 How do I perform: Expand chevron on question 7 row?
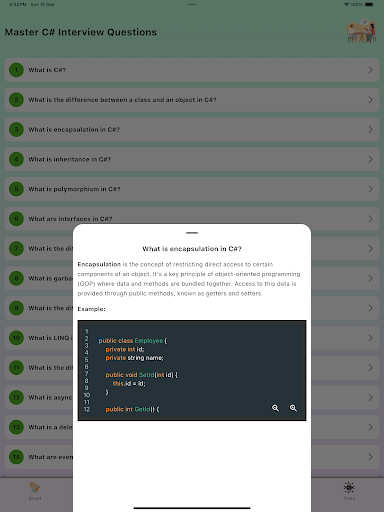tap(370, 249)
